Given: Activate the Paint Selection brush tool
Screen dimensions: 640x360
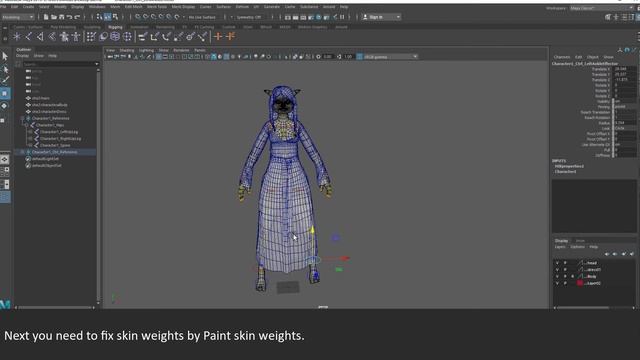Looking at the screenshot, I should click(x=5, y=81).
